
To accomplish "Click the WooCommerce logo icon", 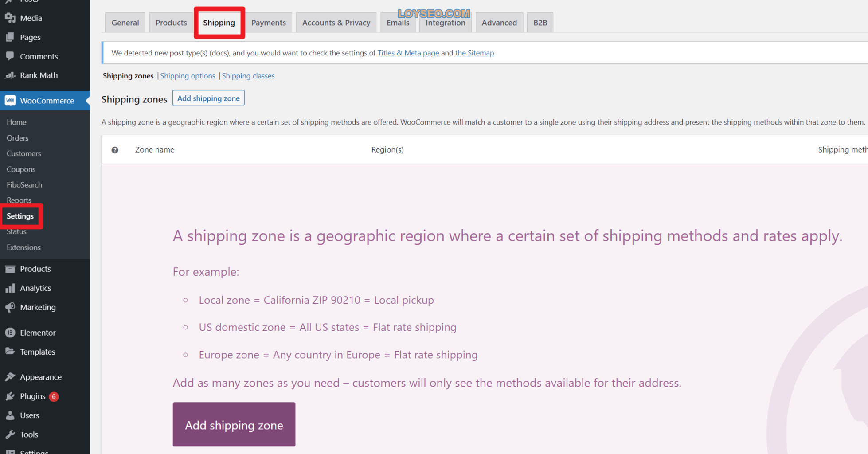I will tap(10, 100).
